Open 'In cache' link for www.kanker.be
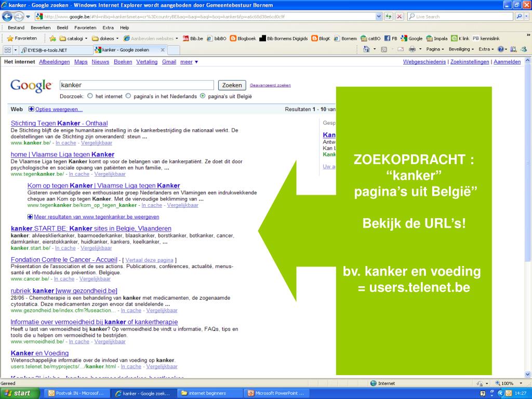Image resolution: width=532 pixels, height=399 pixels. (x=66, y=143)
